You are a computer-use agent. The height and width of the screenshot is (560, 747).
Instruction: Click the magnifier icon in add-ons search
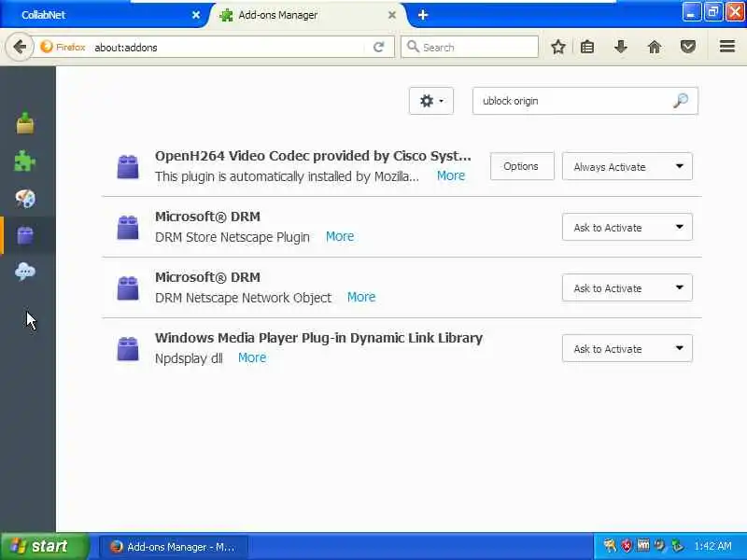[x=681, y=101]
